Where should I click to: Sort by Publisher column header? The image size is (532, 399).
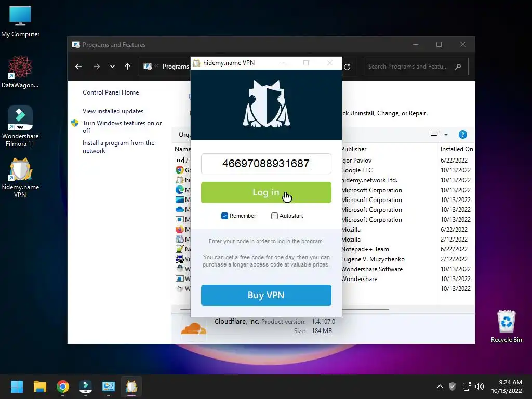[x=354, y=149]
